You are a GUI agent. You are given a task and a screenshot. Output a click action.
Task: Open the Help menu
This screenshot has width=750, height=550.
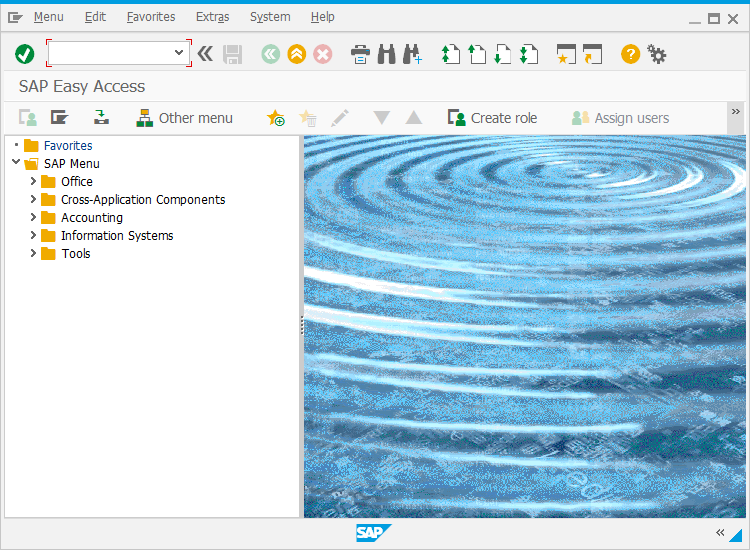click(322, 17)
